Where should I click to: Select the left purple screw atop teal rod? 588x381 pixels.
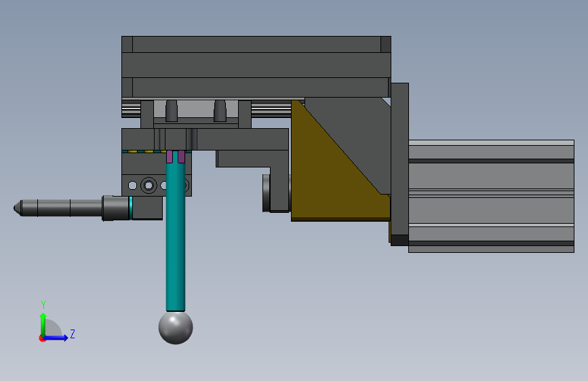click(170, 157)
